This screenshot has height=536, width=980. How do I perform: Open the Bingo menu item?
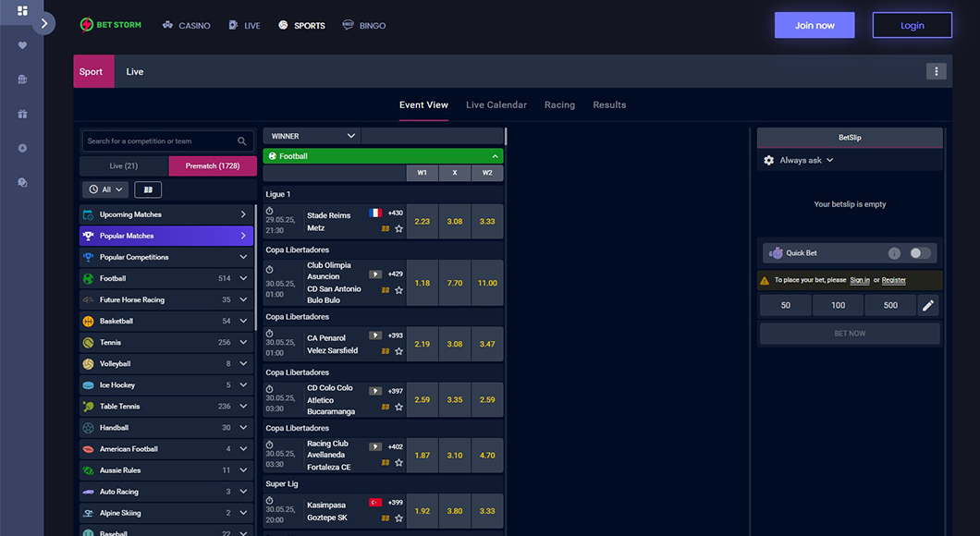click(x=364, y=26)
